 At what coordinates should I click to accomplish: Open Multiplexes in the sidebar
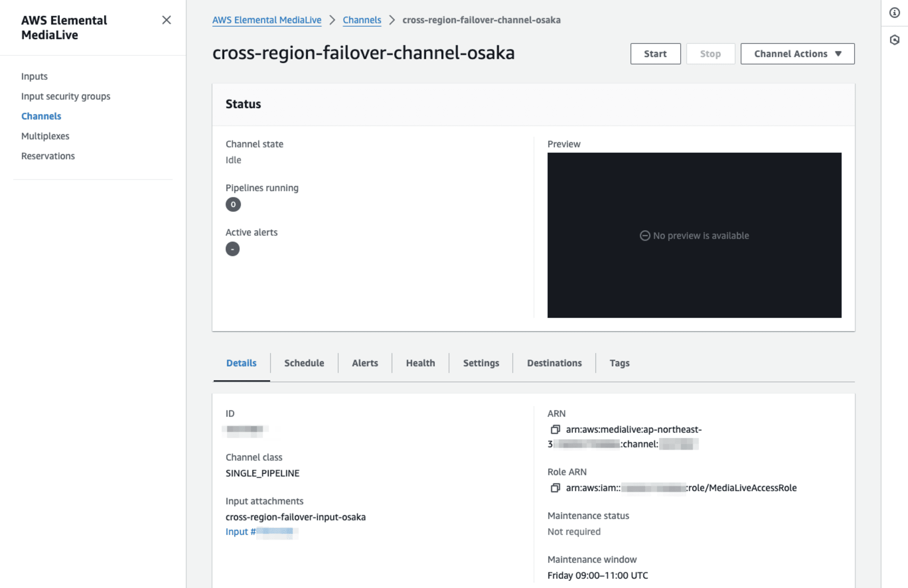click(x=45, y=136)
